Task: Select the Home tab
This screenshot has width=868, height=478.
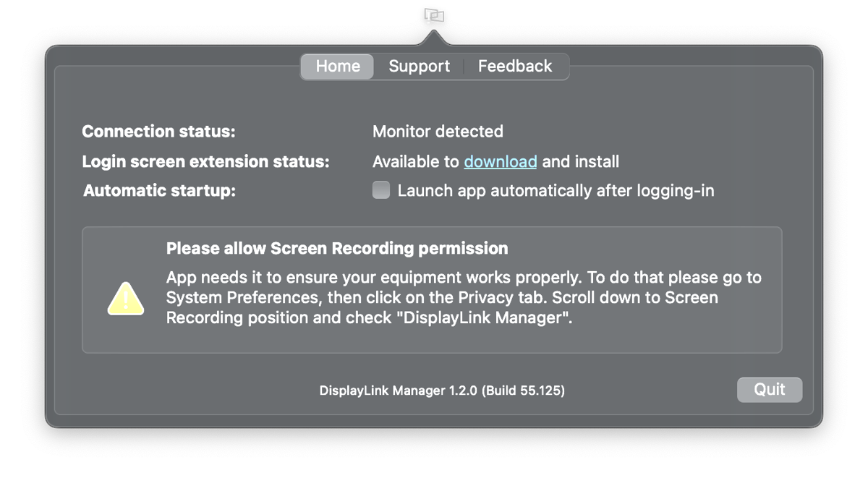Action: coord(337,66)
